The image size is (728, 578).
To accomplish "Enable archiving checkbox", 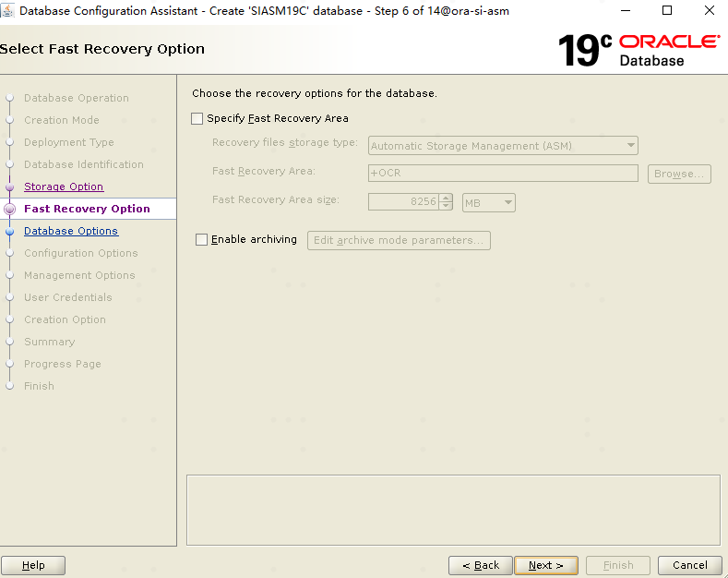I will pyautogui.click(x=201, y=240).
